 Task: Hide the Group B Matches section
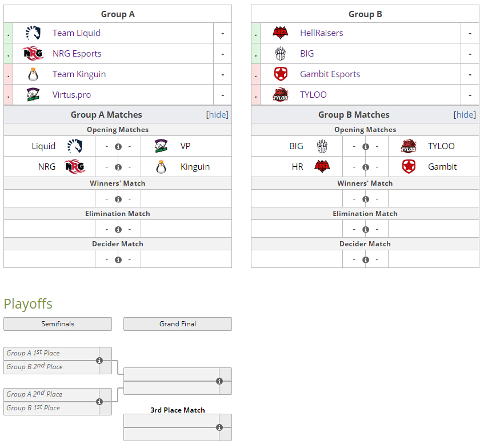[x=465, y=114]
